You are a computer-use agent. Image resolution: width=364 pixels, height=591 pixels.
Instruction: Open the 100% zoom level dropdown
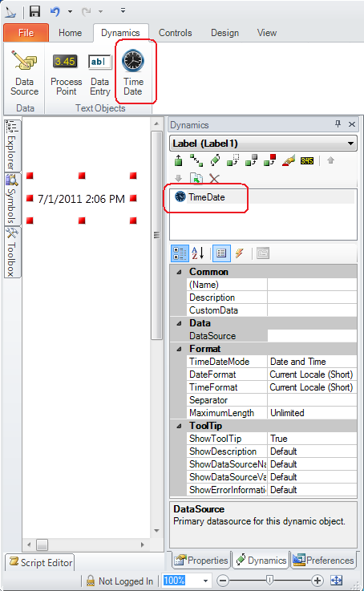206,581
